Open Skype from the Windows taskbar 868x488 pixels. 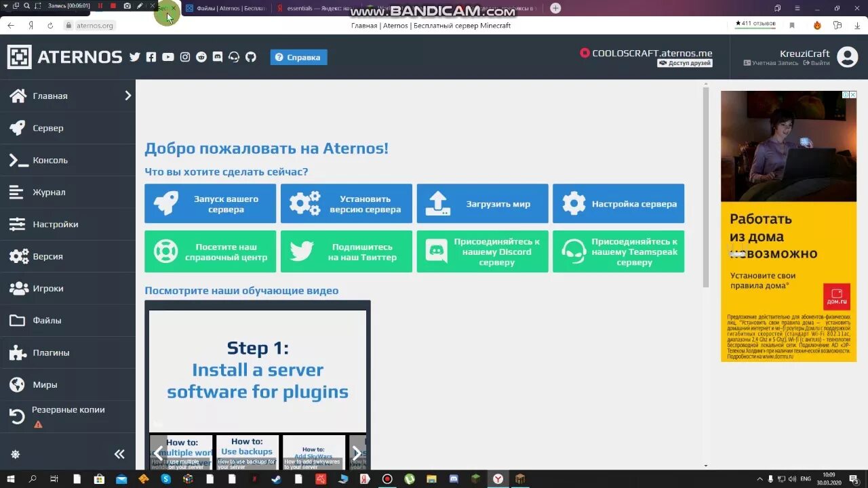pyautogui.click(x=165, y=479)
